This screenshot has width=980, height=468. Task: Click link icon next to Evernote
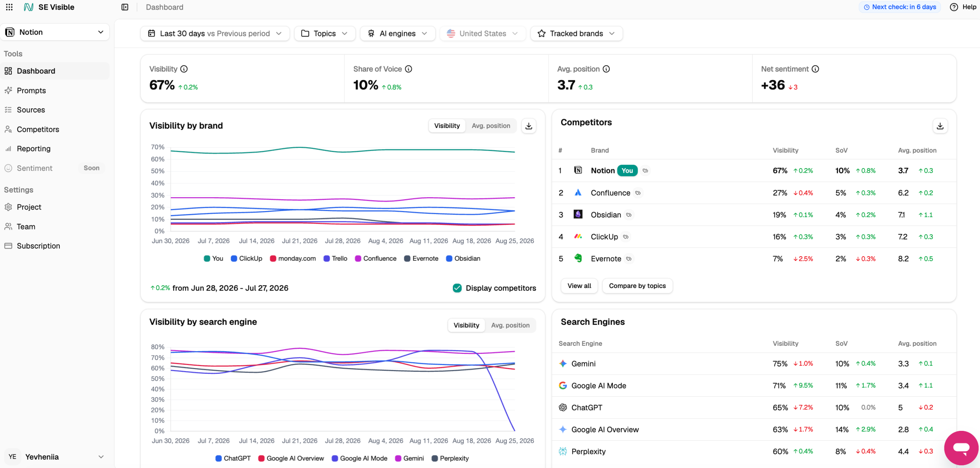pyautogui.click(x=629, y=259)
